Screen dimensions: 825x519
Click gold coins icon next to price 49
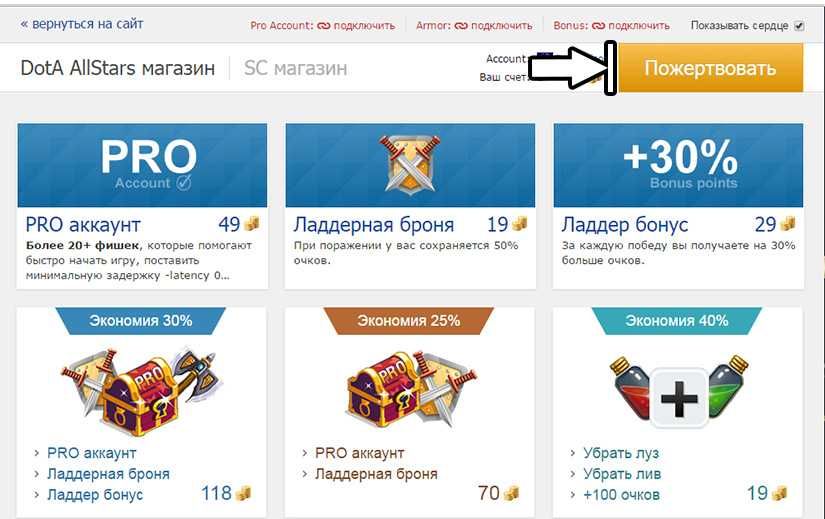[252, 224]
